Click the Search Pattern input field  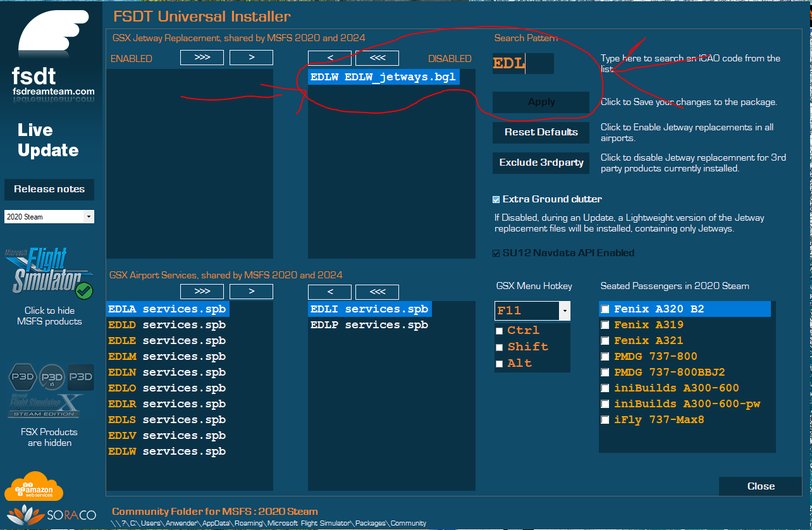point(523,64)
